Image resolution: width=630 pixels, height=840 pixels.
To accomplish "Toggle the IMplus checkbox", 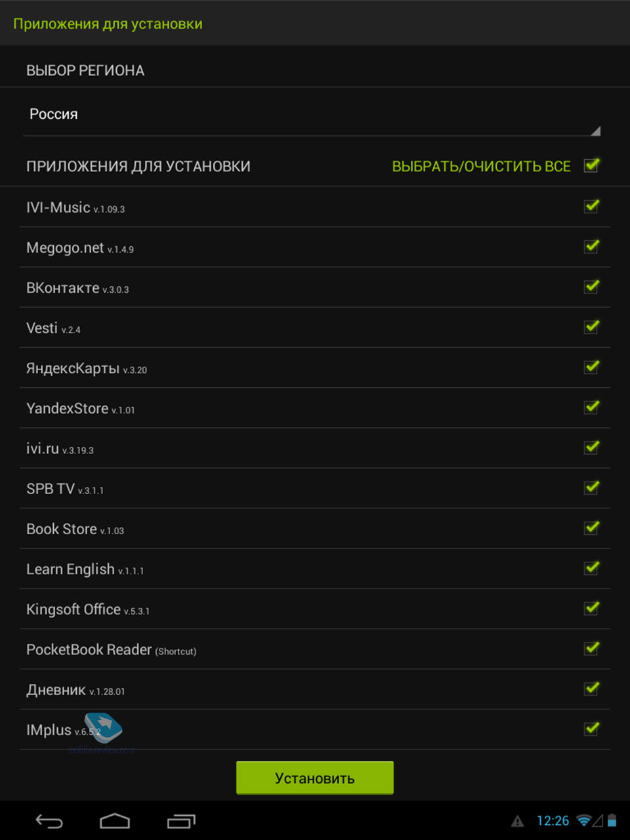I will (591, 728).
